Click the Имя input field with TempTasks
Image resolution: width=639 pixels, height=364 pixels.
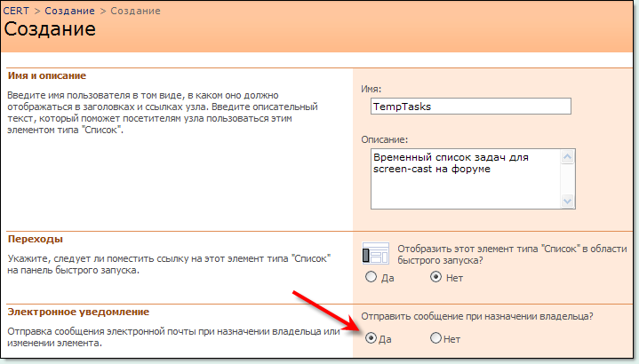tap(471, 107)
